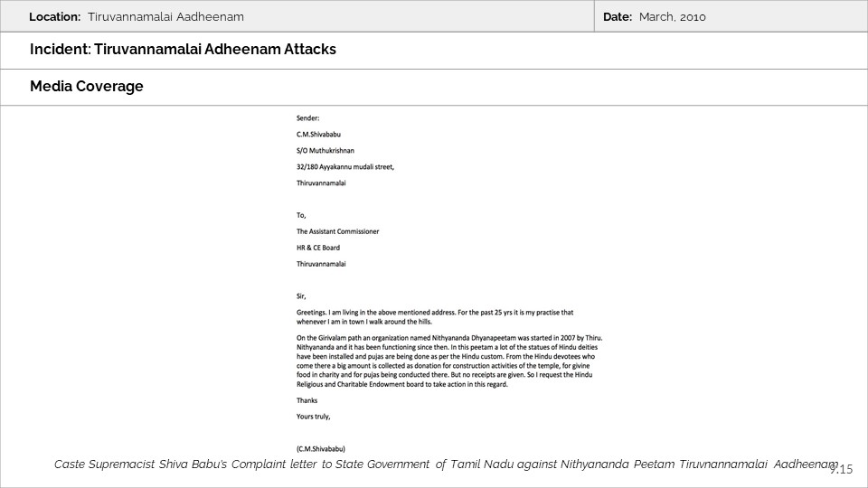Click 'The Assistant Commissioner' recipient line
The image size is (868, 488).
click(x=337, y=231)
